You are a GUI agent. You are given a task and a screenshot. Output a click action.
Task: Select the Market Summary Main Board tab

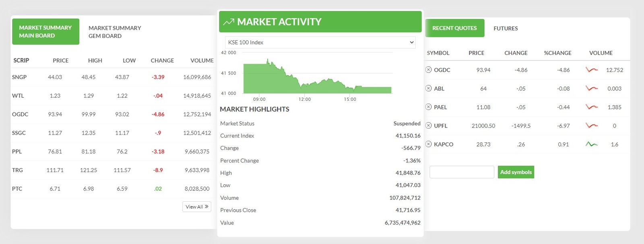click(x=45, y=31)
